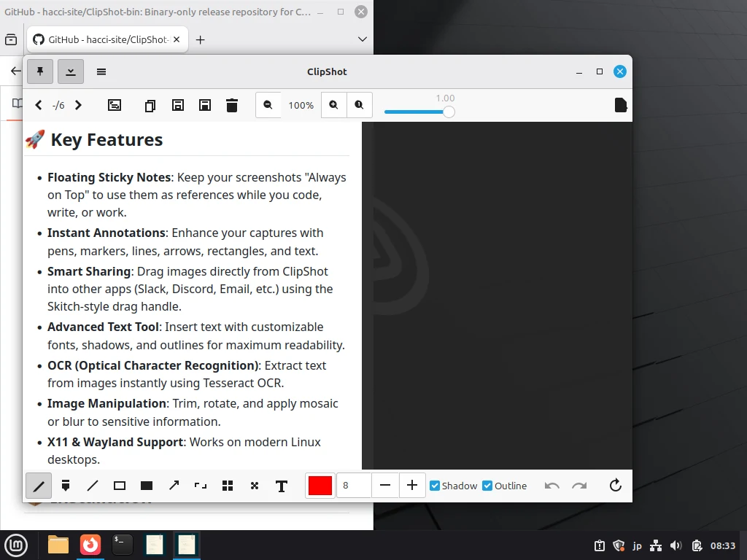Toggle the pin always-on-top button in ClipShot
The height and width of the screenshot is (560, 747).
40,71
